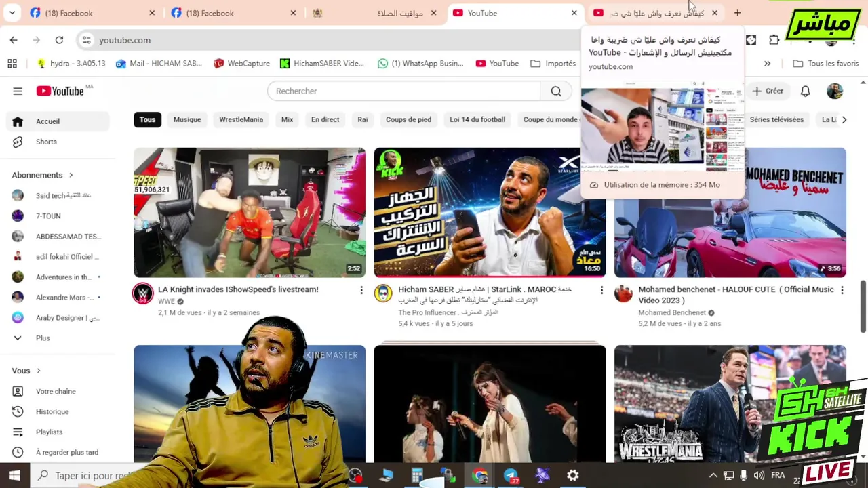Open Historique in the sidebar

58,411
